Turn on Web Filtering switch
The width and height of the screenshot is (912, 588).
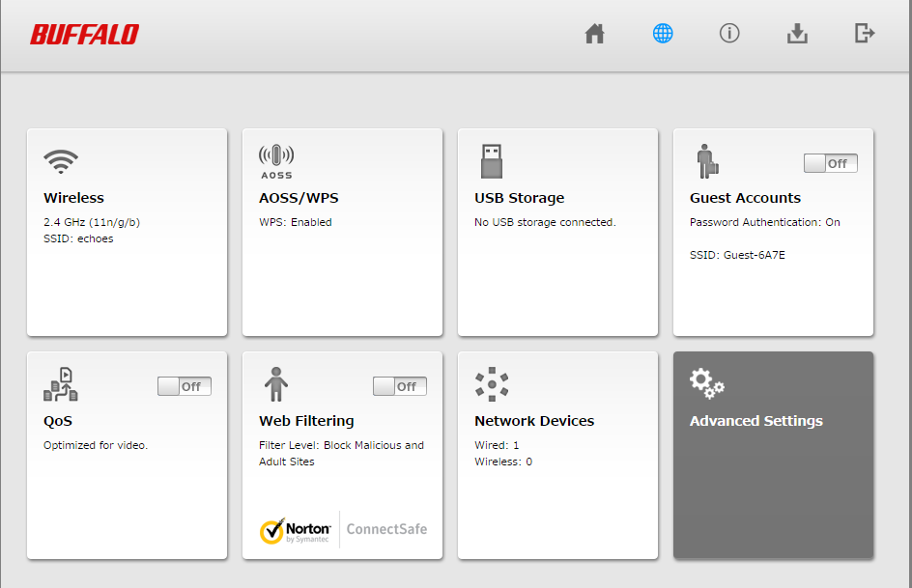point(399,386)
